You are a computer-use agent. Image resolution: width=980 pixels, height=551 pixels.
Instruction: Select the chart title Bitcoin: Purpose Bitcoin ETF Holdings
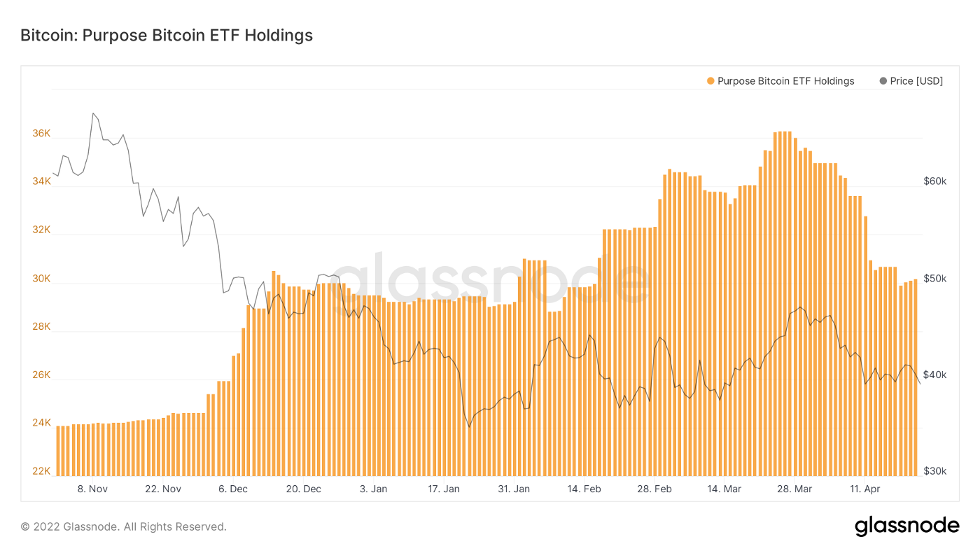tap(167, 35)
